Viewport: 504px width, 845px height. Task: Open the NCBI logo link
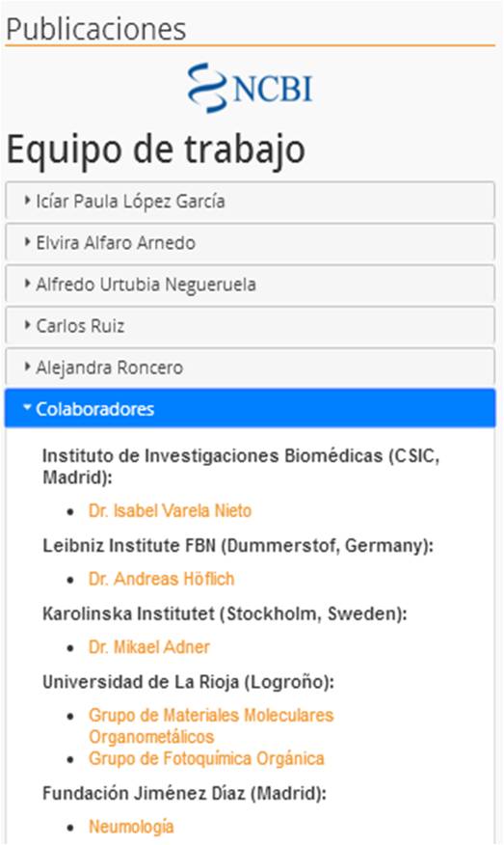coord(251,88)
